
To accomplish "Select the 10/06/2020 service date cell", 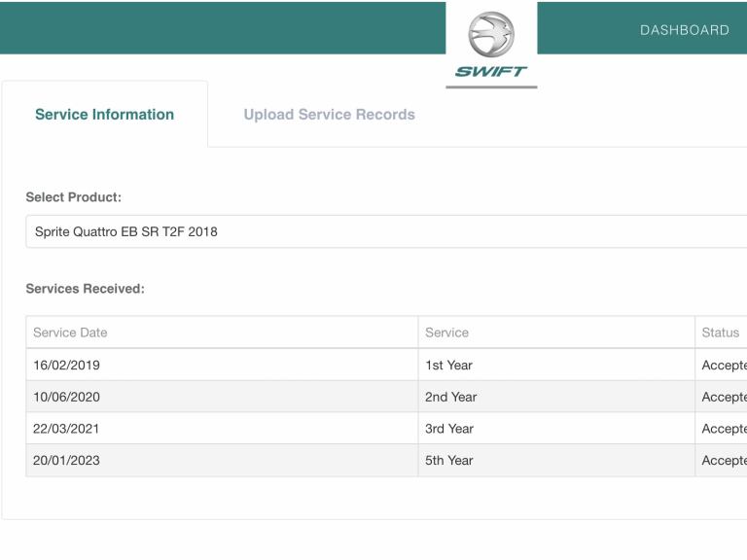I will 66,397.
